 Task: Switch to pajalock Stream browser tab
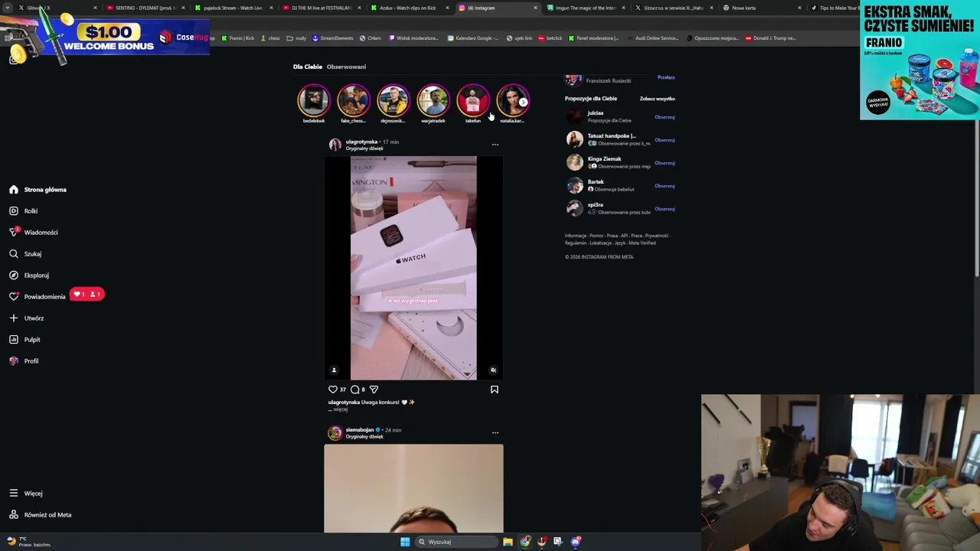click(233, 8)
